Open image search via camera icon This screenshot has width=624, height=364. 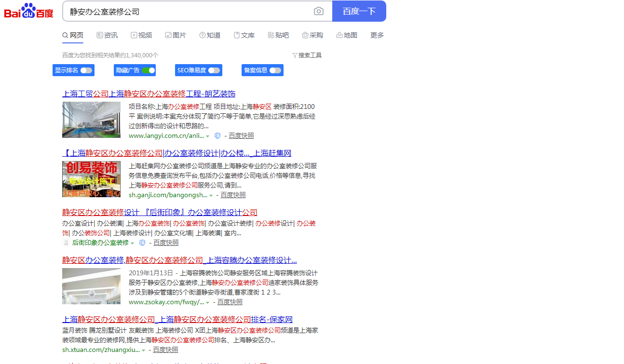pos(319,11)
